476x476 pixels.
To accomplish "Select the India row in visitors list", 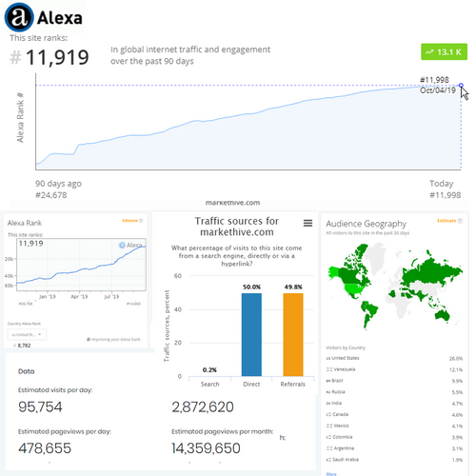I will pyautogui.click(x=394, y=404).
